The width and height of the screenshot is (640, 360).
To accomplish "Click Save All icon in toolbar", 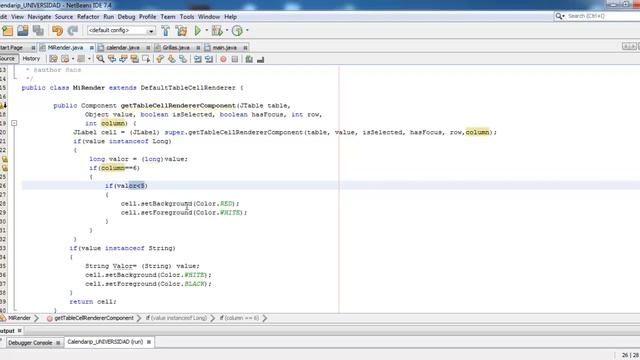I will click(38, 31).
